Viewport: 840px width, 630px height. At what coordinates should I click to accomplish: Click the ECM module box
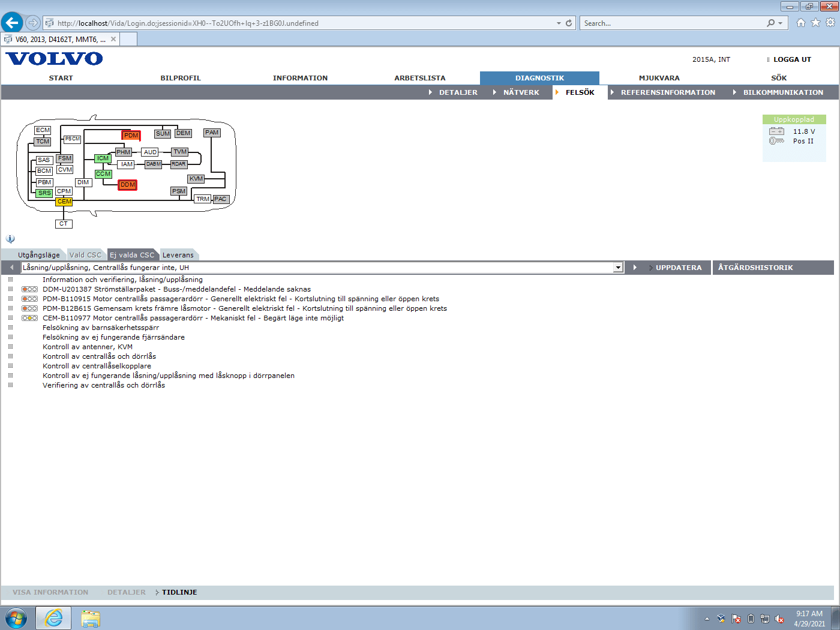(x=43, y=130)
